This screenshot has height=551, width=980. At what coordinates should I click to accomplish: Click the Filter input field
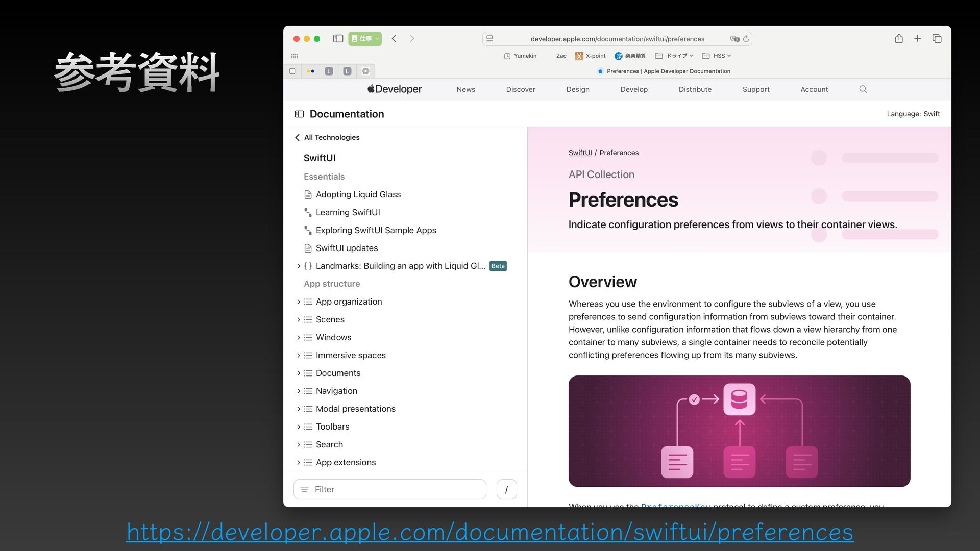[390, 489]
